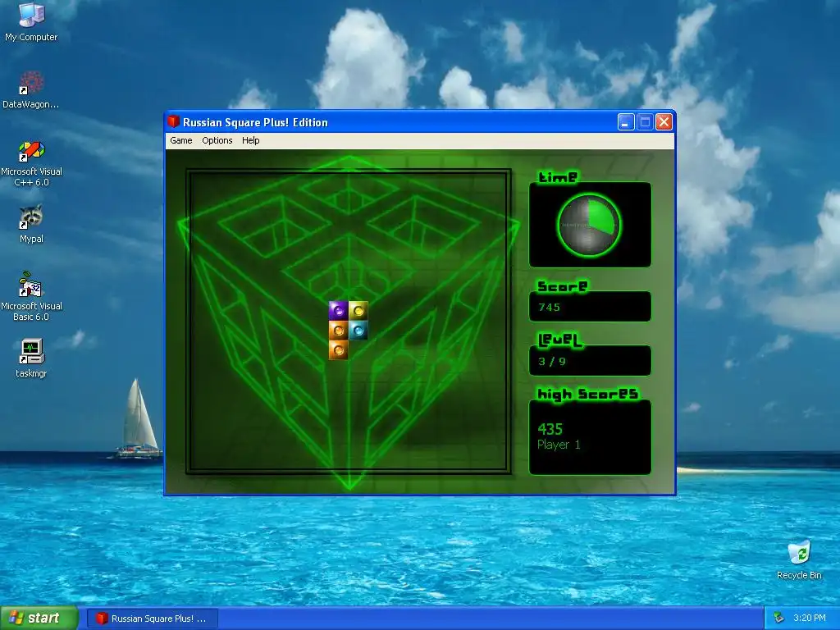840x630 pixels.
Task: Click the yellow block in the falling piece
Action: tap(358, 310)
